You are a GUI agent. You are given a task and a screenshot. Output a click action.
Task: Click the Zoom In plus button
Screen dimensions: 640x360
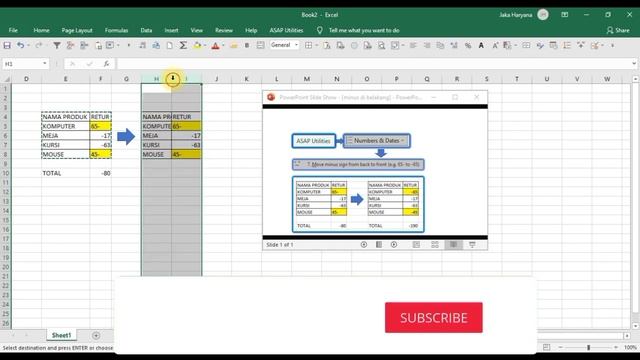[x=616, y=347]
